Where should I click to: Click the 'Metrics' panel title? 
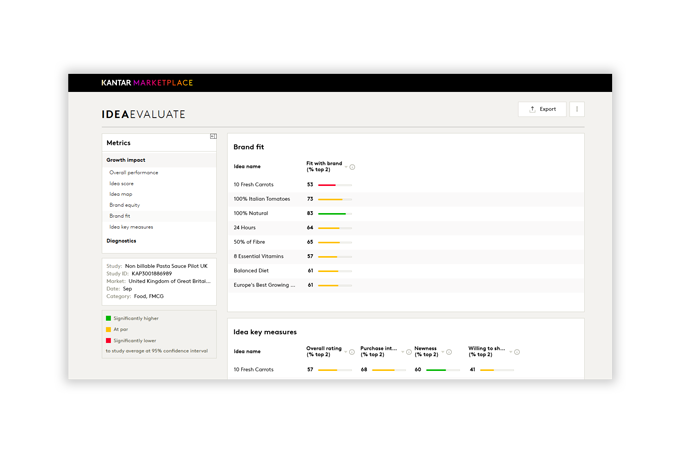coord(118,143)
